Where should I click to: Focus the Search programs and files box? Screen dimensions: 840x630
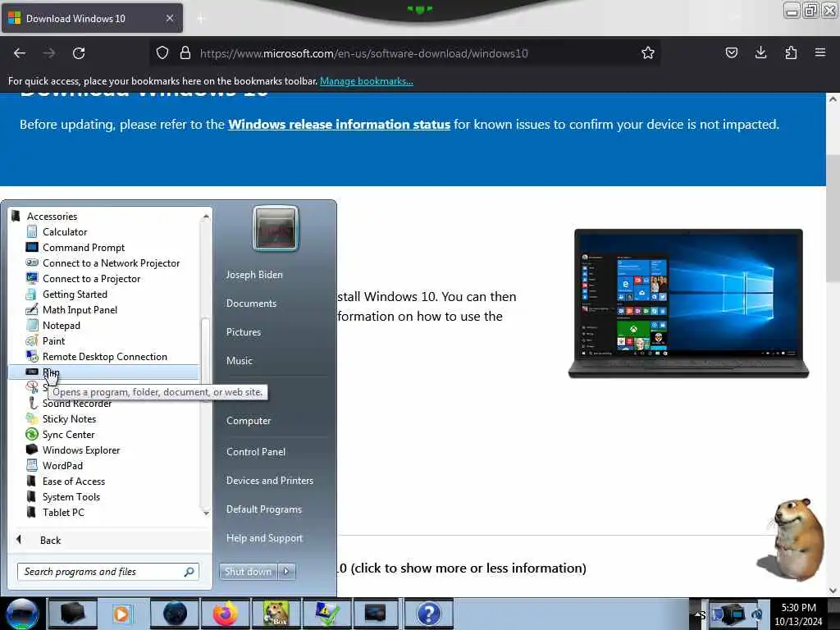107,572
